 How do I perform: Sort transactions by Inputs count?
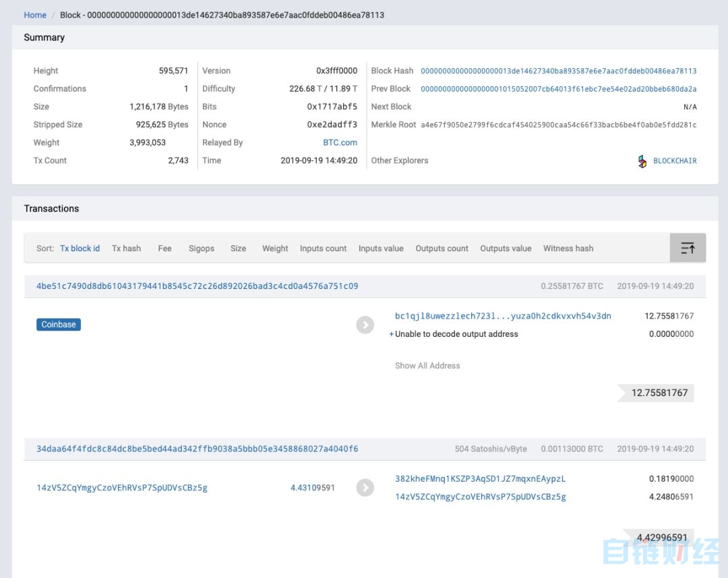pyautogui.click(x=323, y=248)
